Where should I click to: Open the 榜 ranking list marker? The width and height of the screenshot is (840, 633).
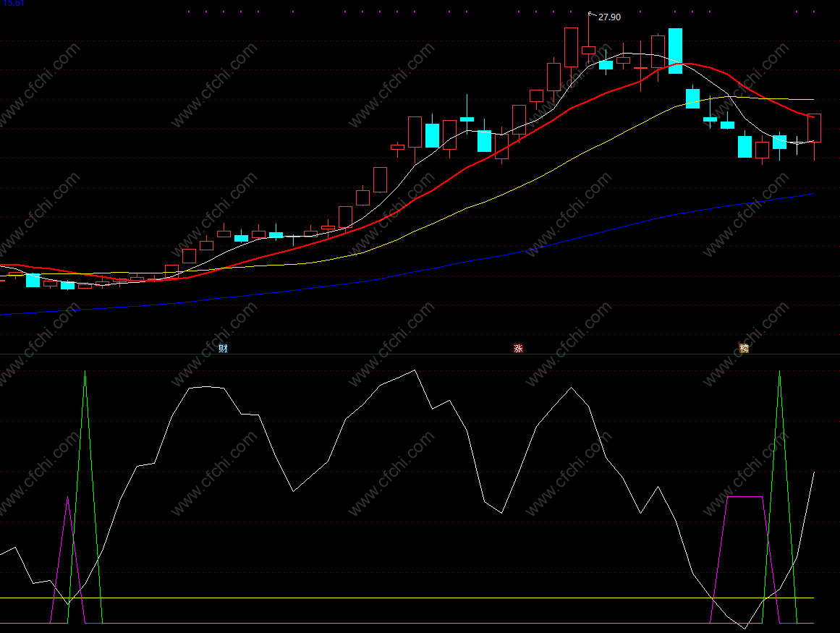coord(744,349)
